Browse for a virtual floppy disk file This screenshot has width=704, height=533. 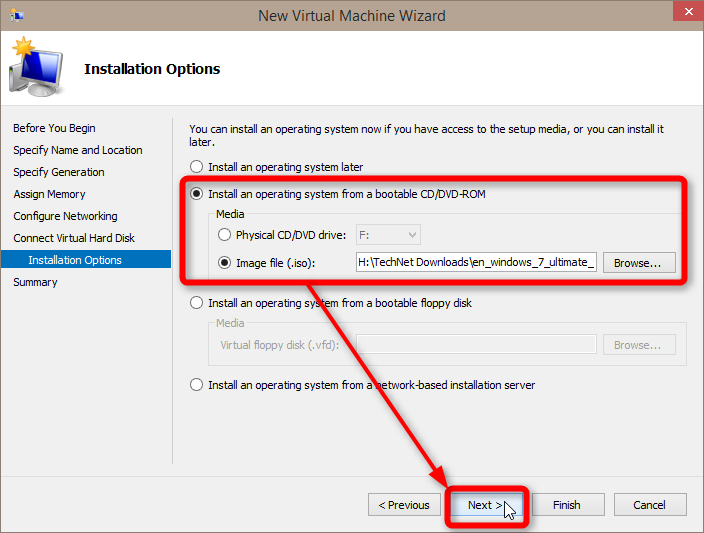(x=639, y=345)
